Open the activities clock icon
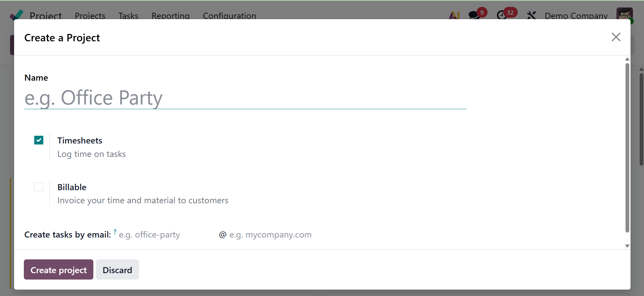Image resolution: width=644 pixels, height=296 pixels. (502, 15)
